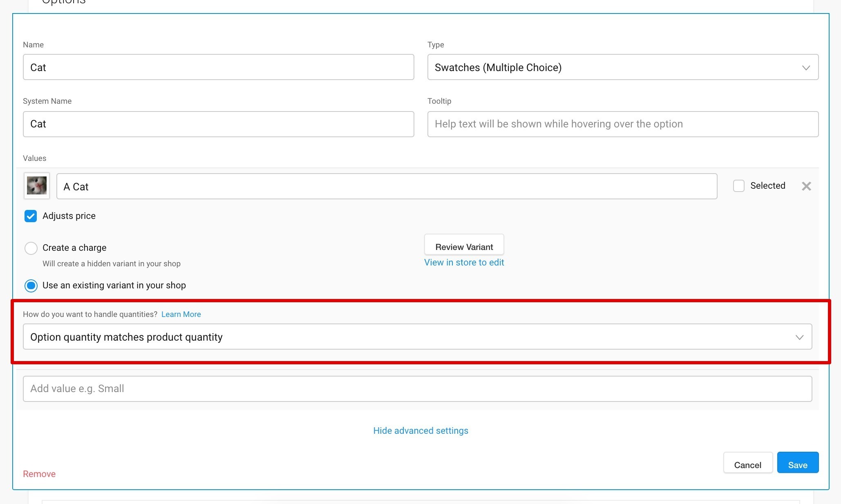Toggle the Selected checkbox
841x504 pixels.
(738, 186)
